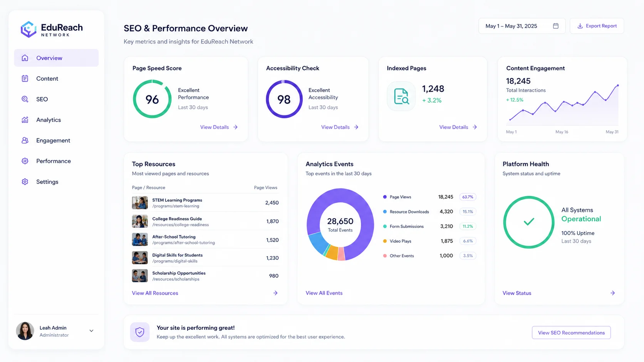Open the calendar icon in date range
This screenshot has height=362, width=644.
point(555,26)
